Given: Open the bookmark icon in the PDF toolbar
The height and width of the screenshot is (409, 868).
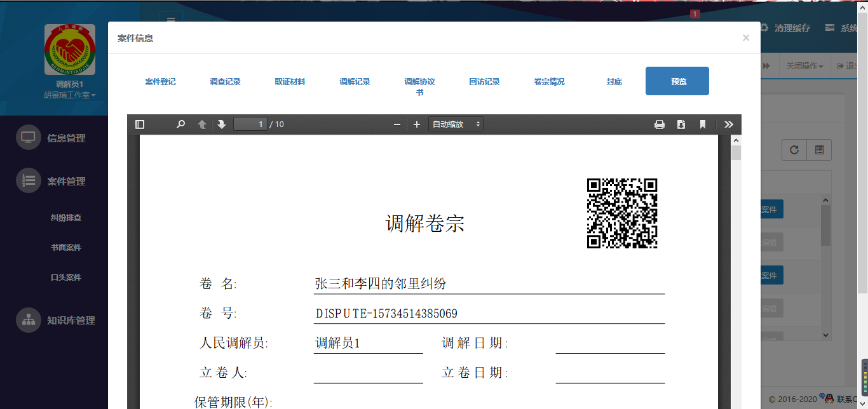Looking at the screenshot, I should [x=702, y=124].
